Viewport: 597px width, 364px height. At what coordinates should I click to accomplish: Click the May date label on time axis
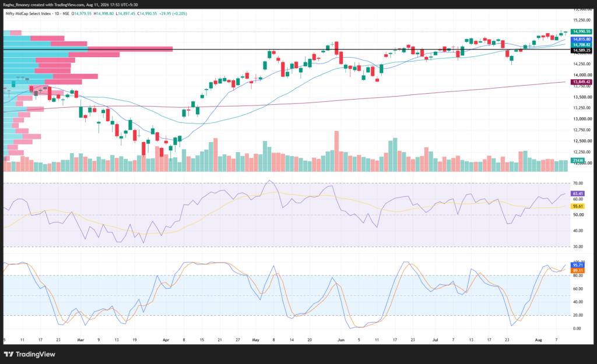pos(255,340)
